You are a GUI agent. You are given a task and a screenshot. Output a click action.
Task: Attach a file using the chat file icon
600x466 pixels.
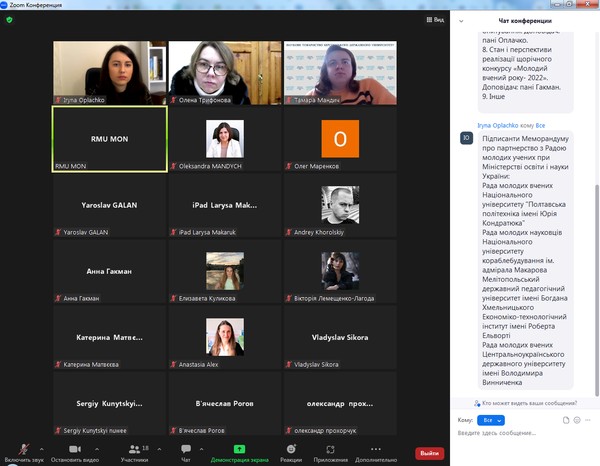coord(568,420)
